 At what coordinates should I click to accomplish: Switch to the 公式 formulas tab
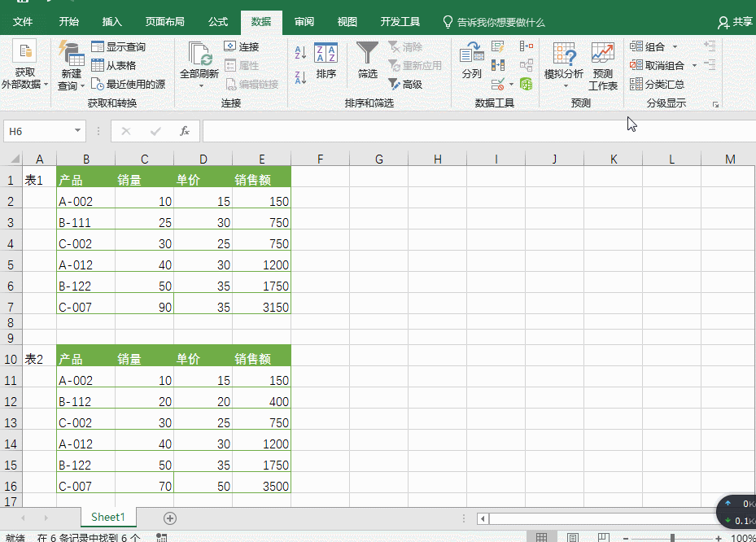tap(218, 22)
